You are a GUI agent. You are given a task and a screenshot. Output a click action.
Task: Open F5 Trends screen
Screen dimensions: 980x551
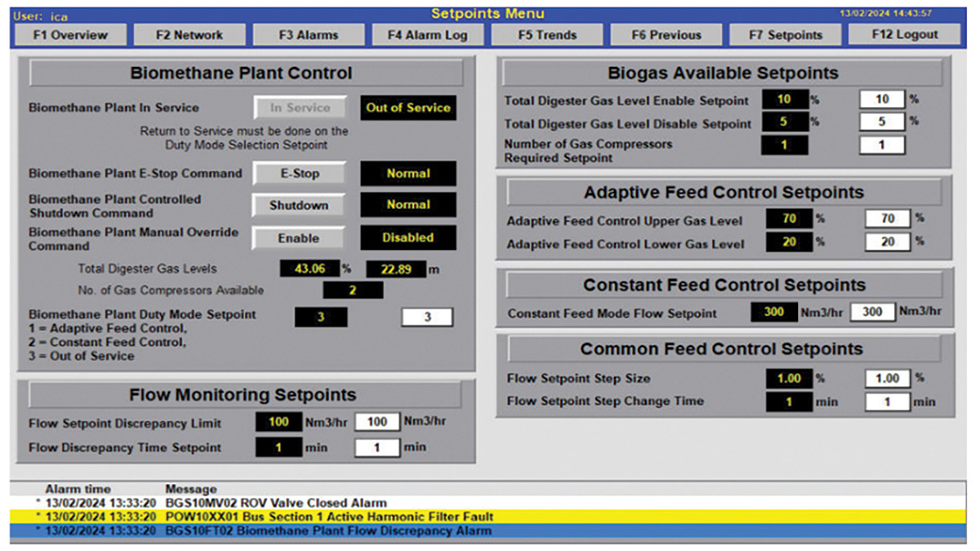point(546,35)
